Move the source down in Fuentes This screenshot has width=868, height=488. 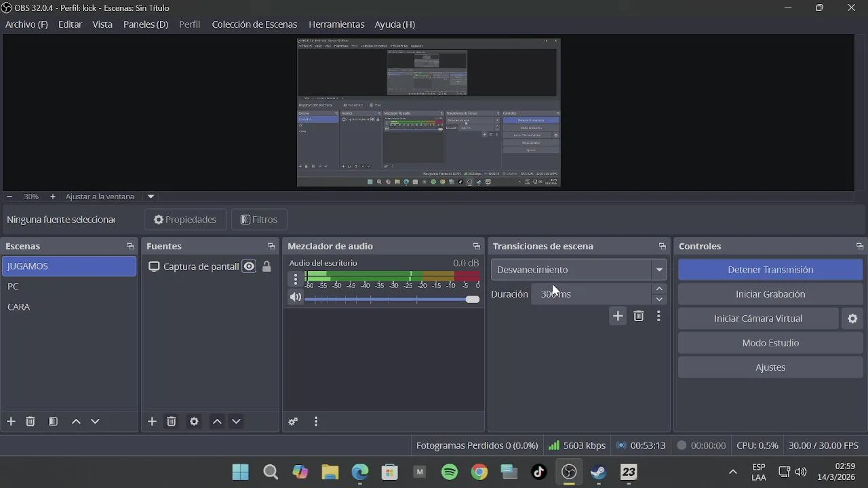pyautogui.click(x=236, y=422)
